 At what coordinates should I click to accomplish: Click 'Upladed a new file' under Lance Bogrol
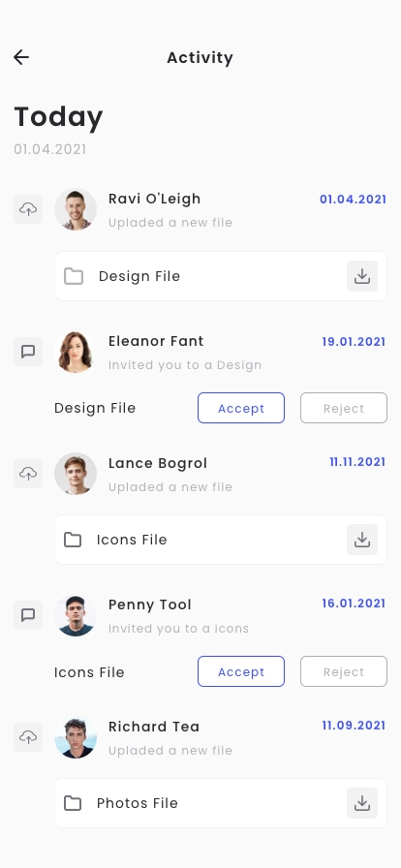pos(170,487)
